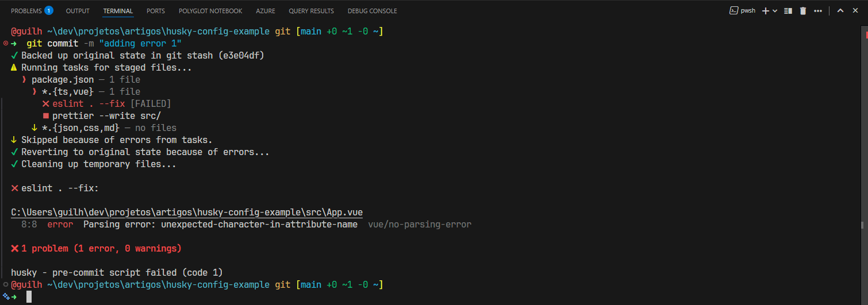The image size is (868, 305).
Task: Kill the terminal with trash icon
Action: (803, 11)
